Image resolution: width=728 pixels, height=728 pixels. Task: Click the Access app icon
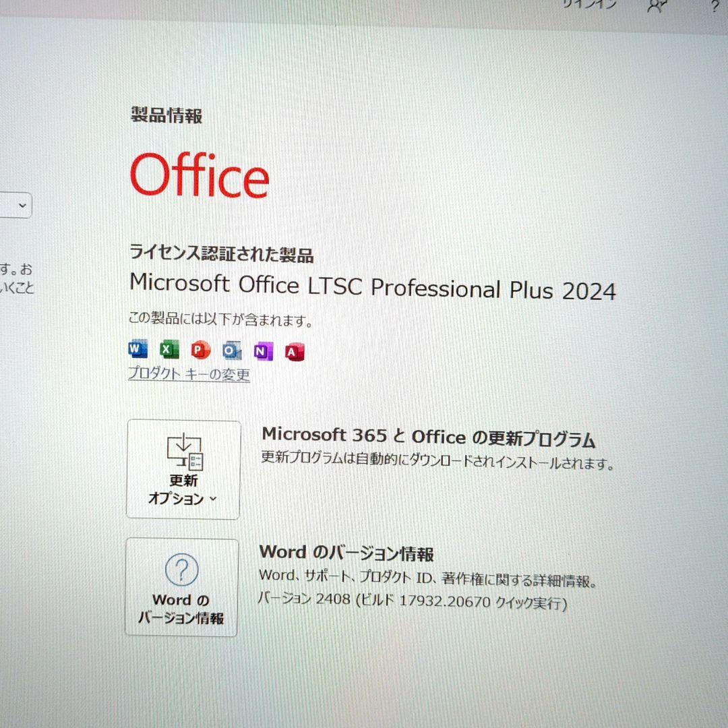(295, 352)
